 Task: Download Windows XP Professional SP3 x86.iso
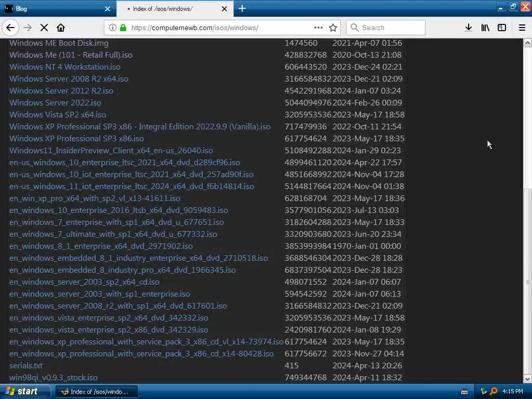point(76,138)
